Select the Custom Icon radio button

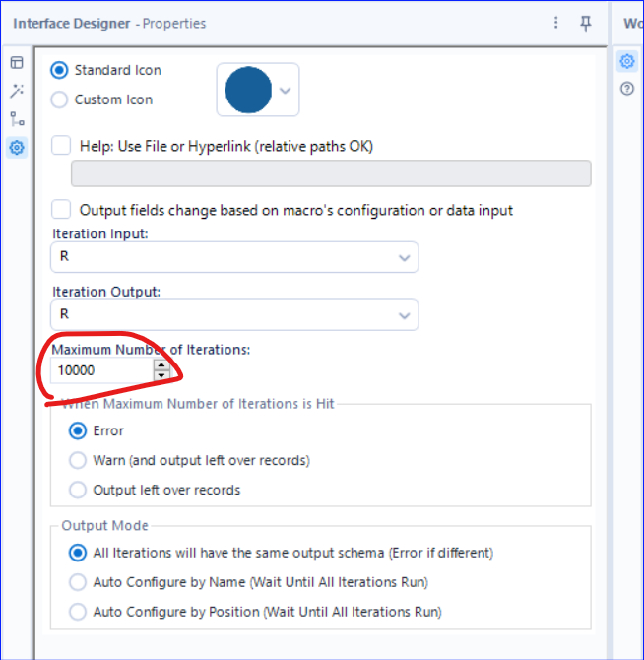point(59,100)
